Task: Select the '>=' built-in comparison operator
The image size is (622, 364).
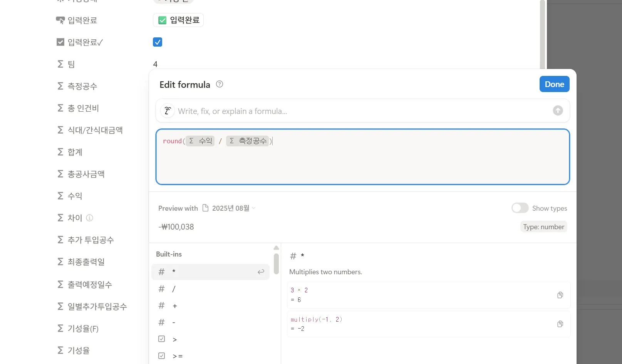Action: 178,356
